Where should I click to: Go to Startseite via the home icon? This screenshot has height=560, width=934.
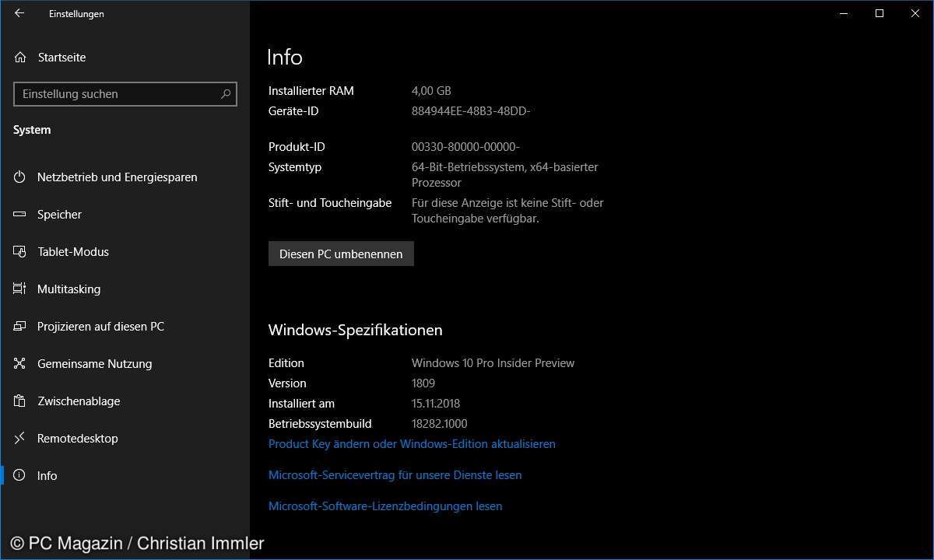click(20, 58)
